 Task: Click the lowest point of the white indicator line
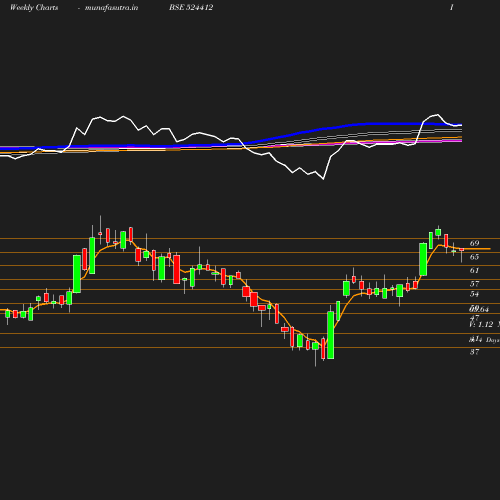coord(323,179)
